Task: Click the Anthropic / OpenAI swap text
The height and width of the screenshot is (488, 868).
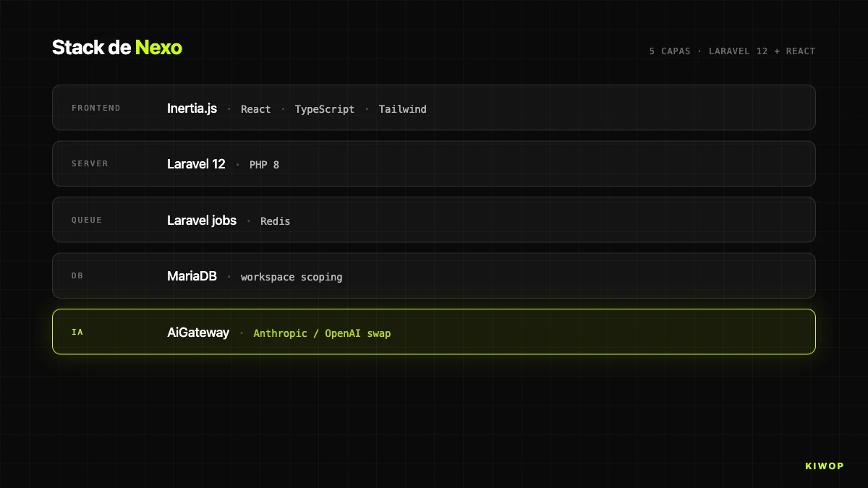Action: click(x=322, y=333)
